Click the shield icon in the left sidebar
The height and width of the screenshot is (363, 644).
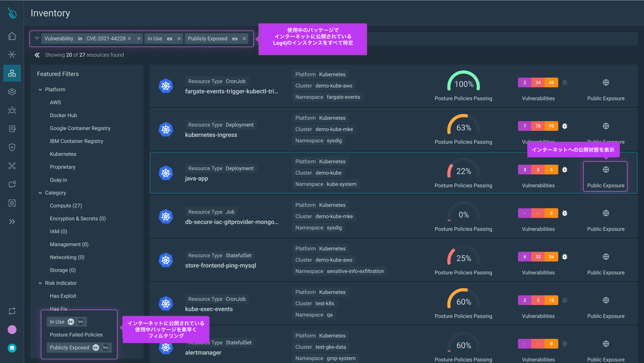click(x=12, y=147)
